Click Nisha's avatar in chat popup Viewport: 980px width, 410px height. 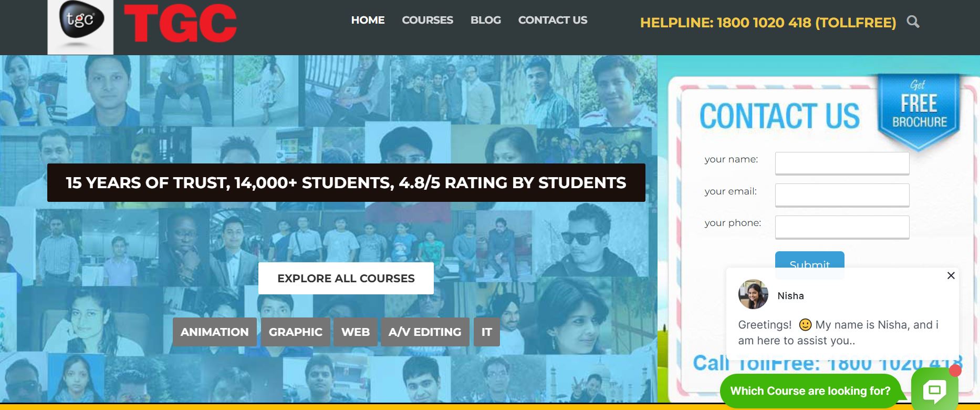coord(753,294)
